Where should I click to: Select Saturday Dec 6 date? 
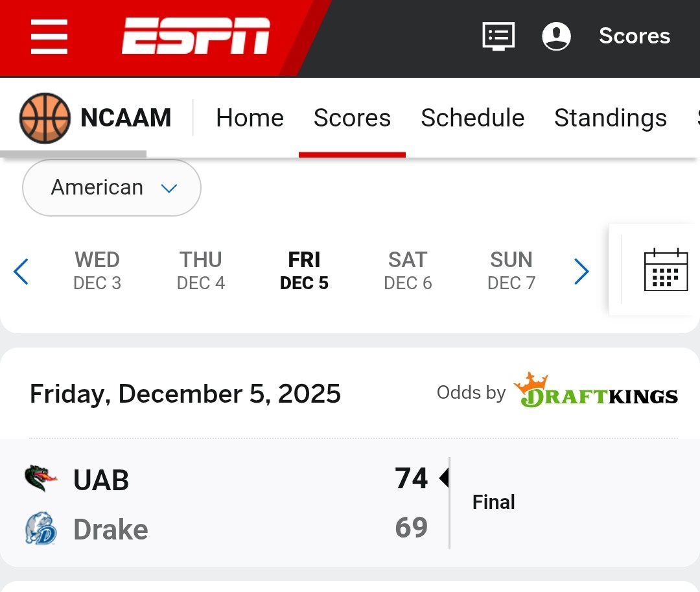pos(408,270)
